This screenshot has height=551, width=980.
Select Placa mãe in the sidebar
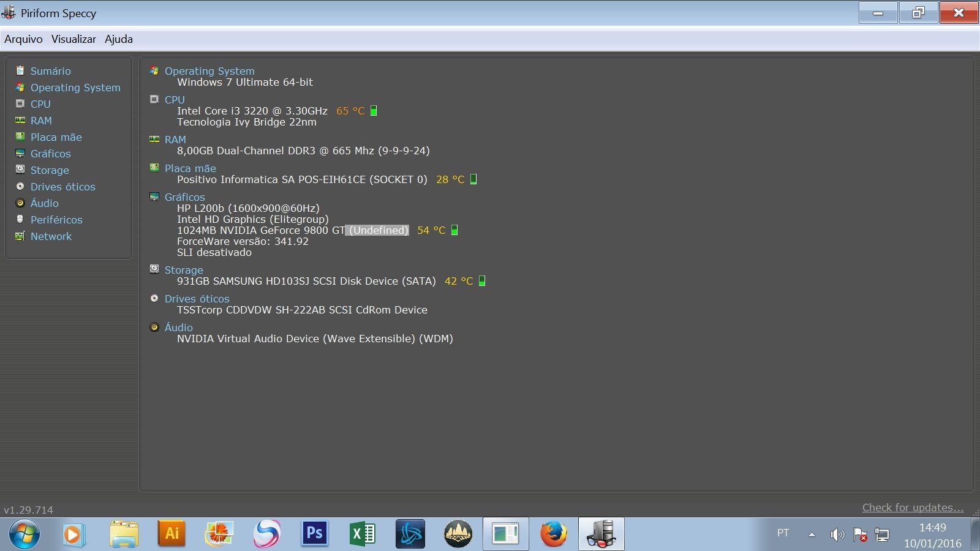[x=56, y=137]
